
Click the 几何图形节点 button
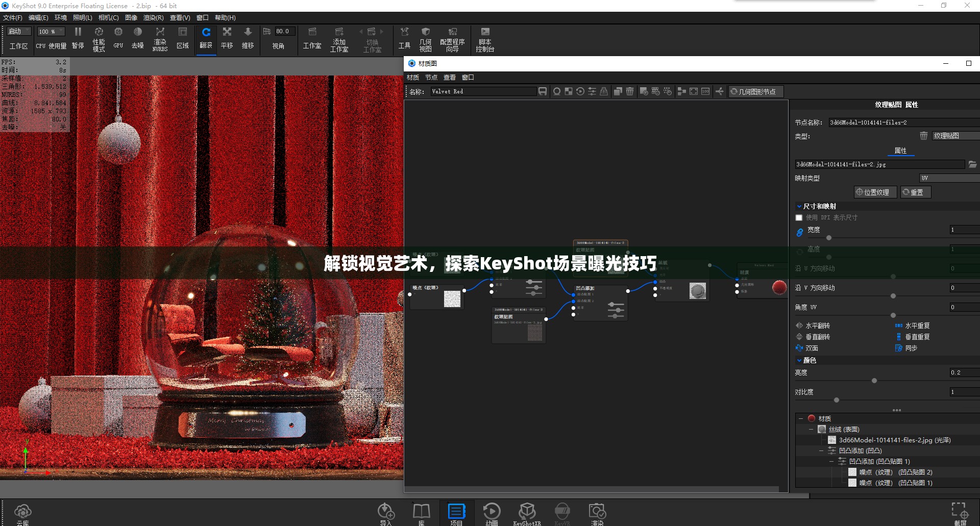755,92
